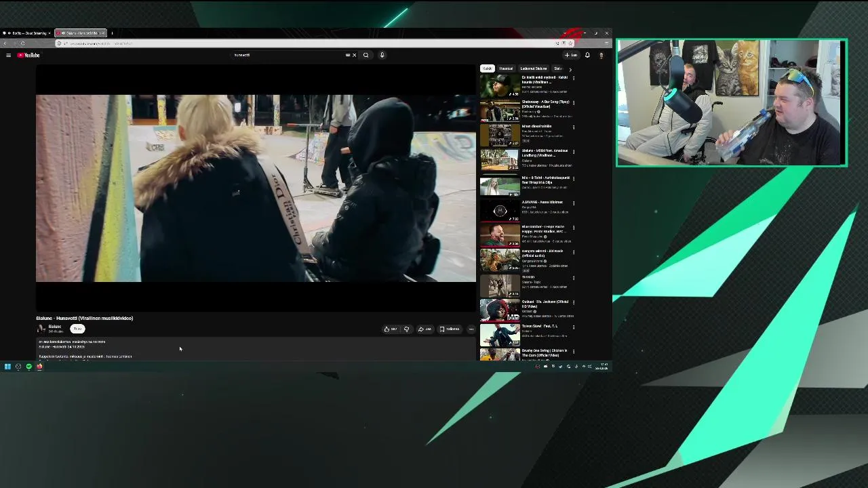This screenshot has width=868, height=488.
Task: Share the video using Jaa button
Action: 425,329
